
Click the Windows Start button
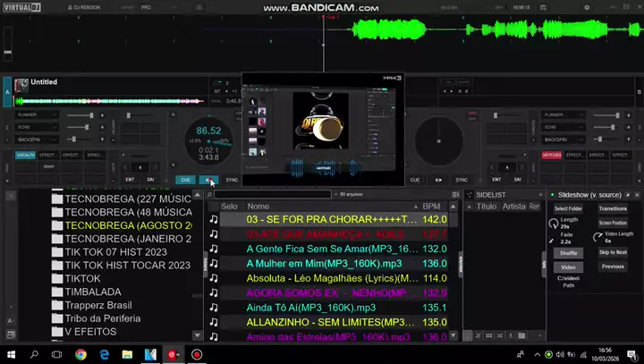pos(12,354)
